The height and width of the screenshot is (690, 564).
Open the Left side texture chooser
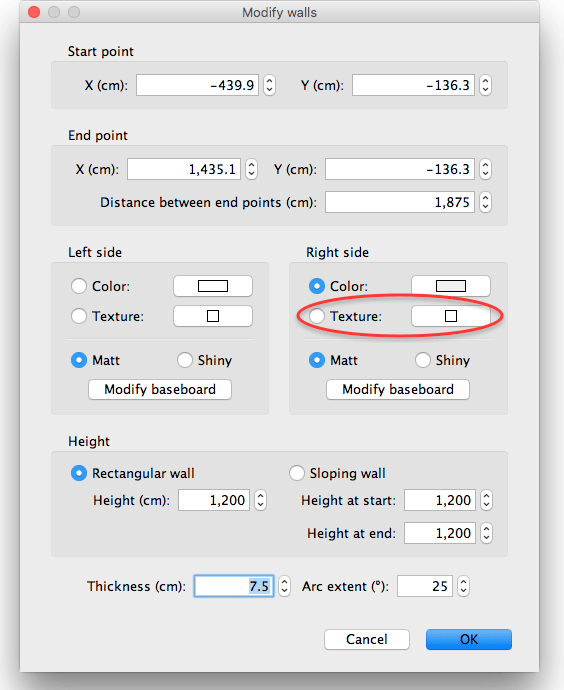click(x=213, y=316)
